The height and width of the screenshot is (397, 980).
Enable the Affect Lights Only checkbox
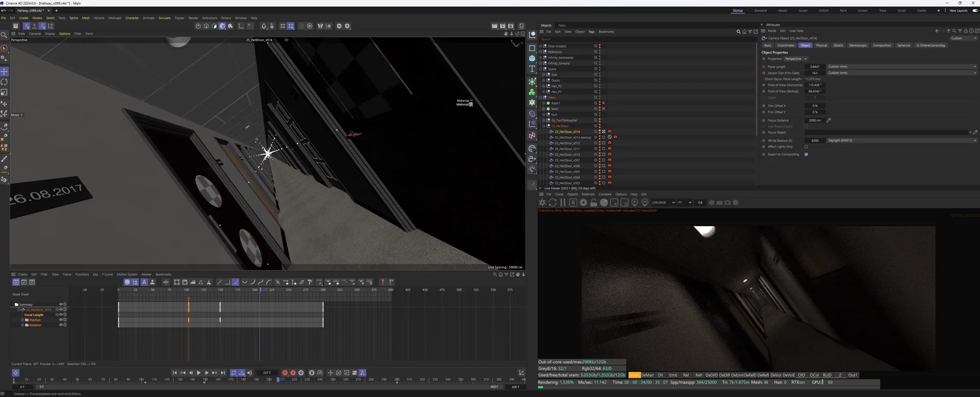click(x=806, y=146)
